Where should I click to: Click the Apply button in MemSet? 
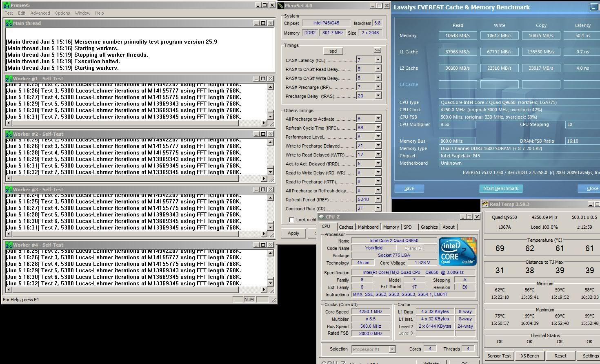tap(293, 233)
